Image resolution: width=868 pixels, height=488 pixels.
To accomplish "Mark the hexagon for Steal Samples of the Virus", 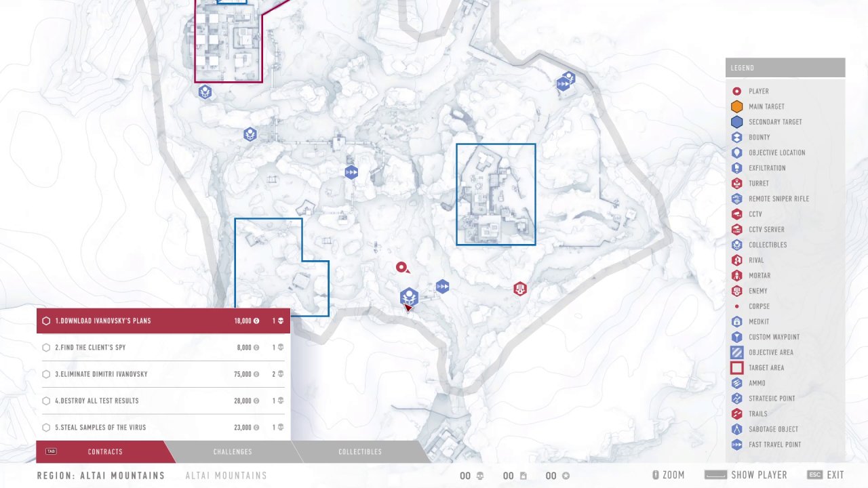I will coord(46,427).
